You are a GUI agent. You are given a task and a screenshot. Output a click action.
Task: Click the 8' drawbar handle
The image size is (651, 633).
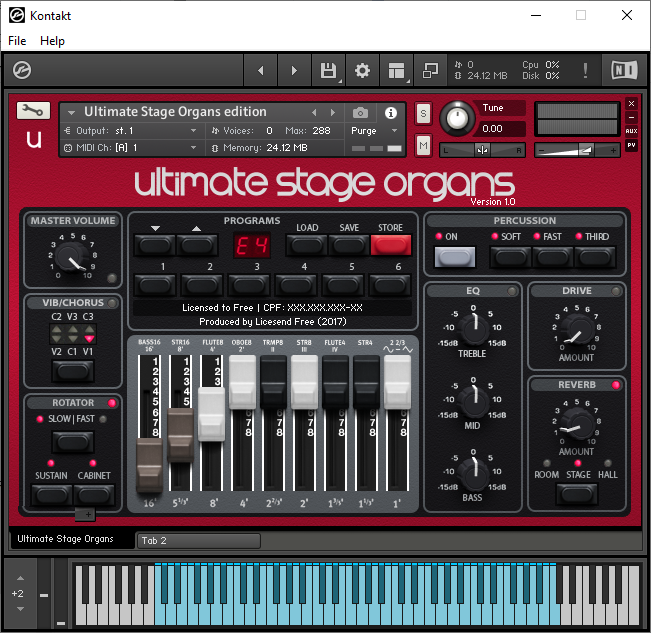click(211, 414)
